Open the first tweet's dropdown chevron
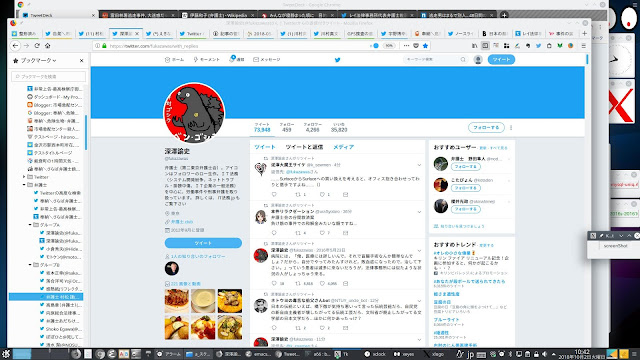The image size is (640, 360). [x=419, y=165]
